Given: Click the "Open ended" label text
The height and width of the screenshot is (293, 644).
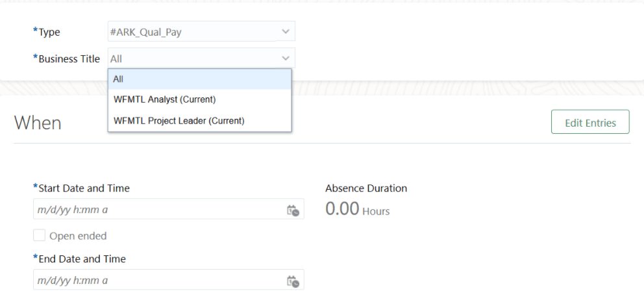Looking at the screenshot, I should pos(78,236).
